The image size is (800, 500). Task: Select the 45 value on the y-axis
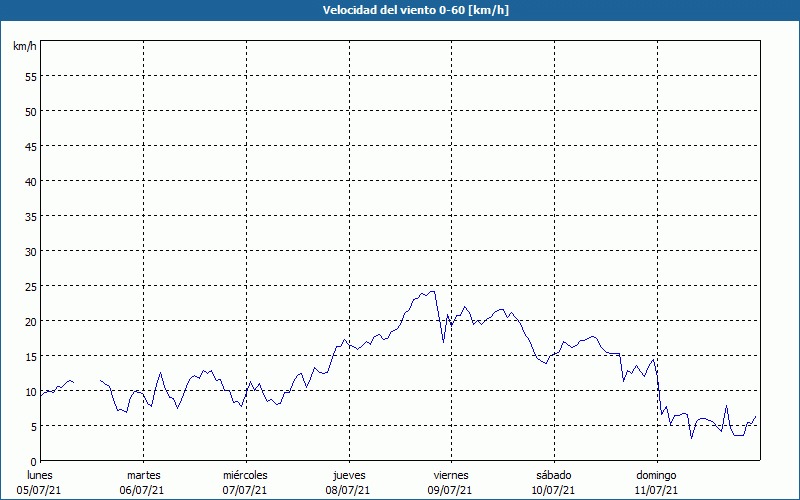point(31,146)
